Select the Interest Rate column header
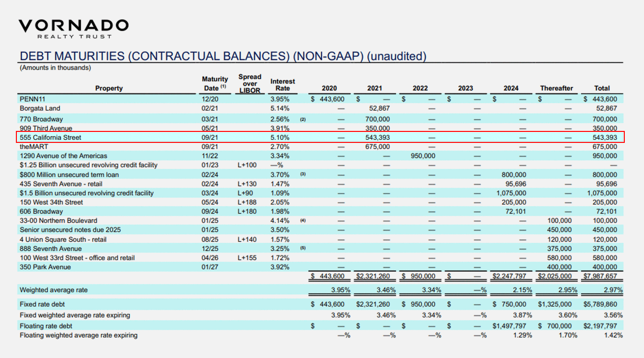Screen dimensions: 644x358 282,85
